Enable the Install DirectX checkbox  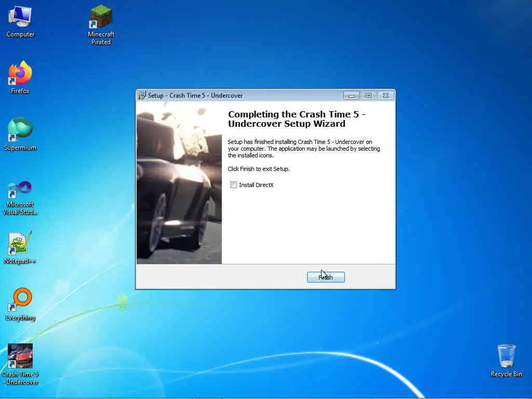pos(233,185)
